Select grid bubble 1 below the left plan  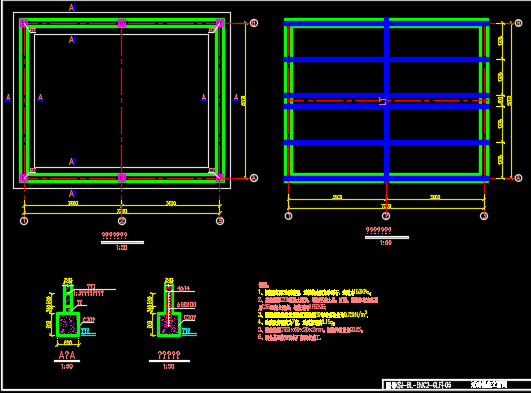point(24,221)
